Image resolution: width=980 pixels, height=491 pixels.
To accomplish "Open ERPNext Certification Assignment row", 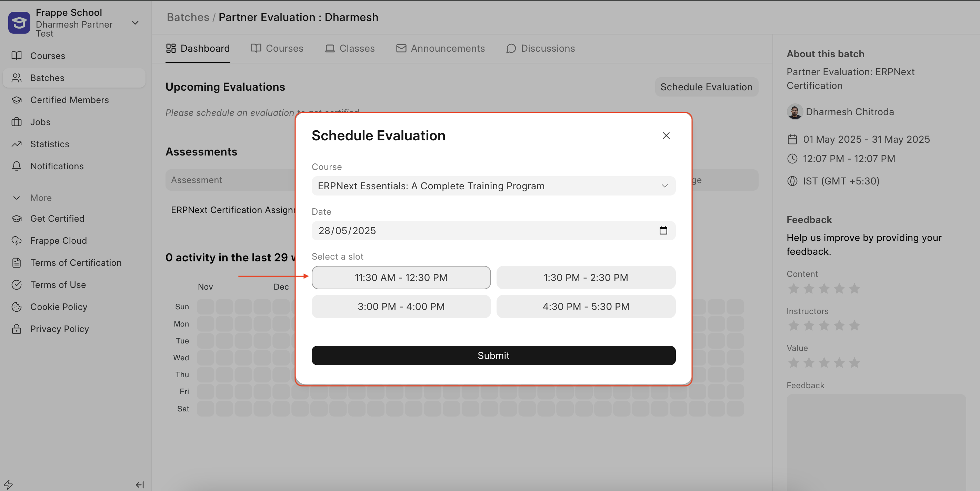I will pyautogui.click(x=233, y=210).
